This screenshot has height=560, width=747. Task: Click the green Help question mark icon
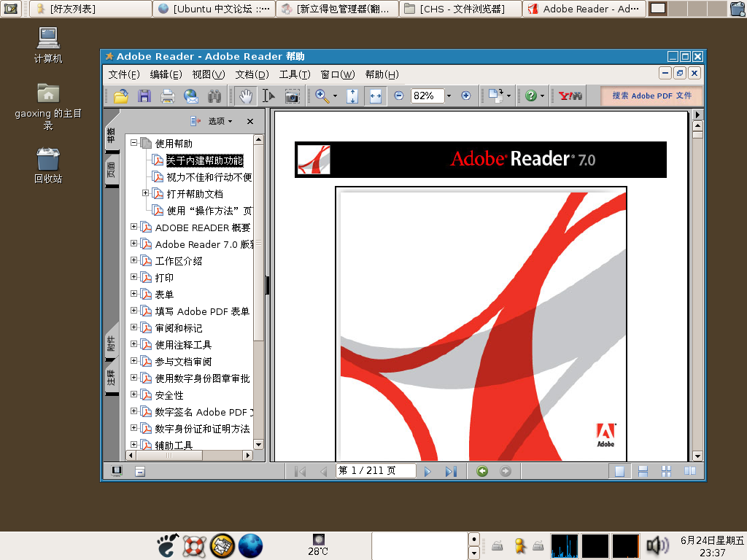tap(531, 96)
